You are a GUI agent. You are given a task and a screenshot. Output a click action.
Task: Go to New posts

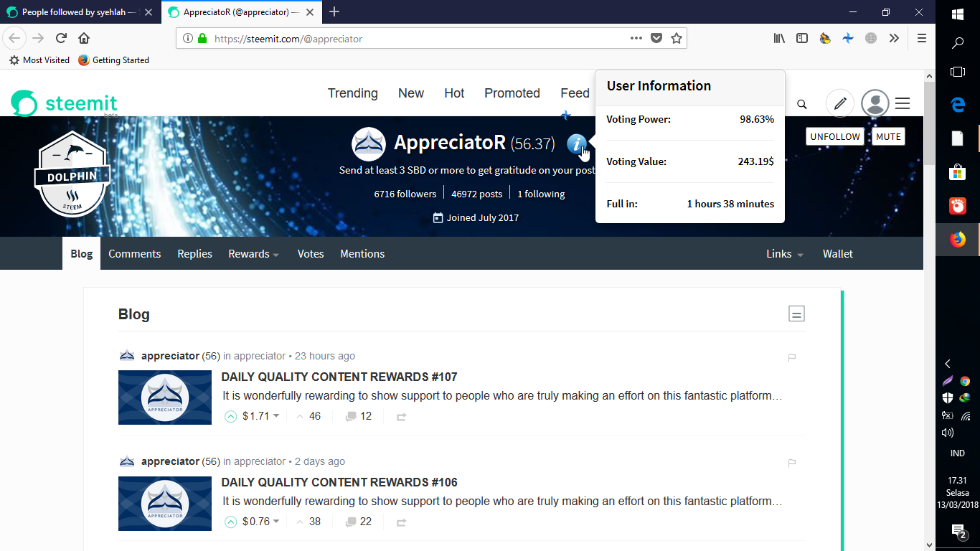tap(411, 93)
